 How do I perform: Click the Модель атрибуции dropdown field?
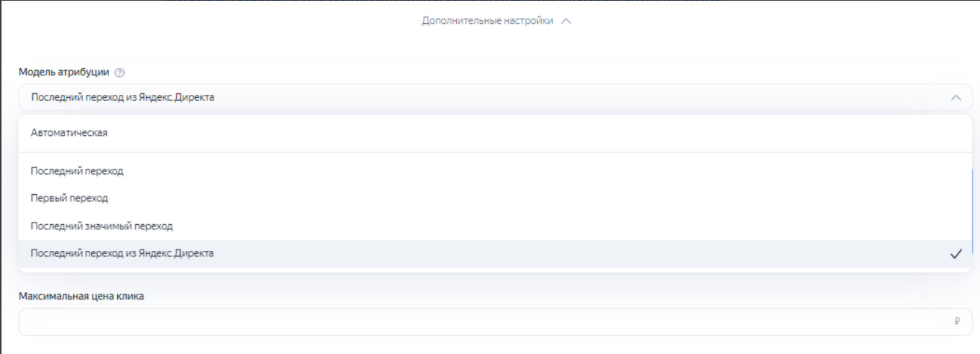click(x=496, y=98)
